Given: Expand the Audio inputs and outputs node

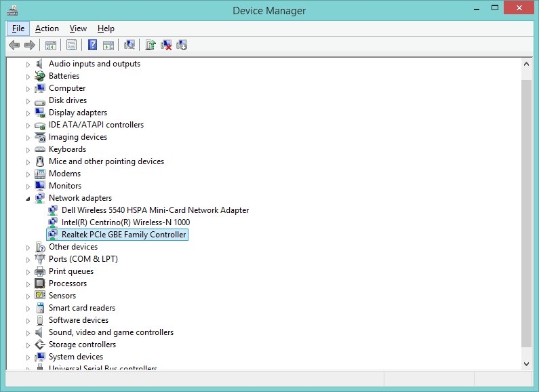Looking at the screenshot, I should click(28, 64).
